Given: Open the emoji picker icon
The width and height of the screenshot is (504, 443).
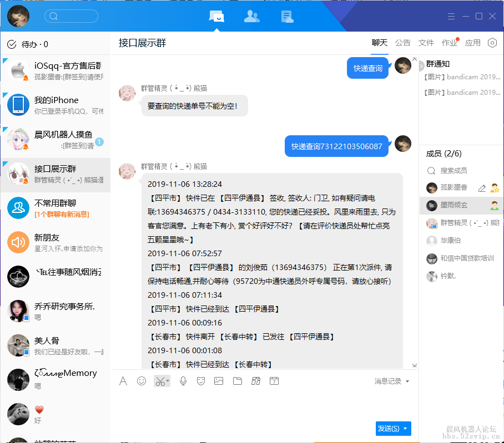Looking at the screenshot, I should tap(142, 381).
